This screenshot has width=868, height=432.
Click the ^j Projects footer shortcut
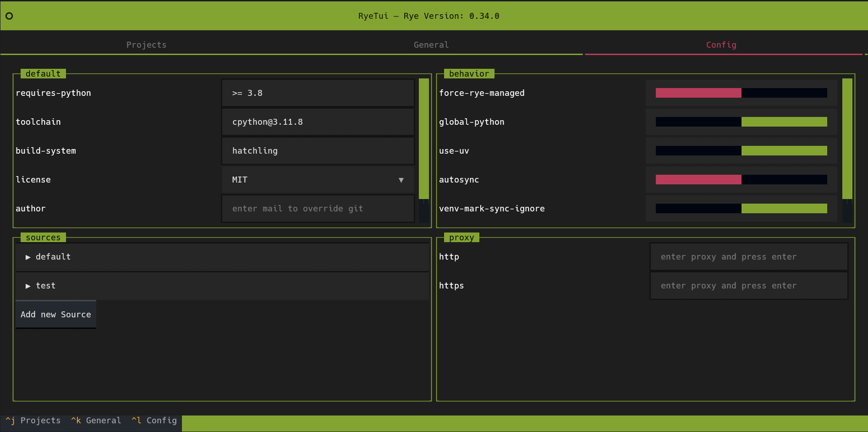coord(33,421)
